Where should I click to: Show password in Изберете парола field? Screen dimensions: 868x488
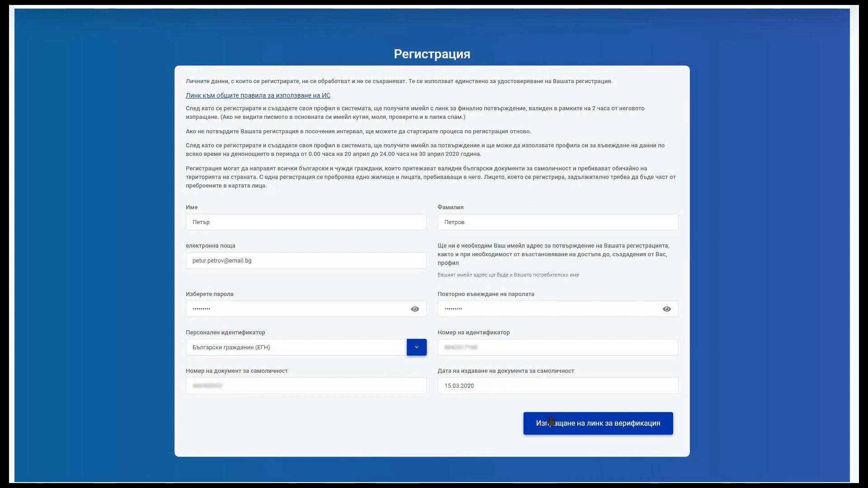[x=415, y=309]
